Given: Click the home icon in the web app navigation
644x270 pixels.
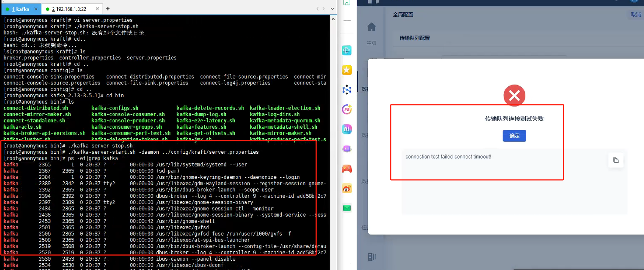Looking at the screenshot, I should click(372, 27).
